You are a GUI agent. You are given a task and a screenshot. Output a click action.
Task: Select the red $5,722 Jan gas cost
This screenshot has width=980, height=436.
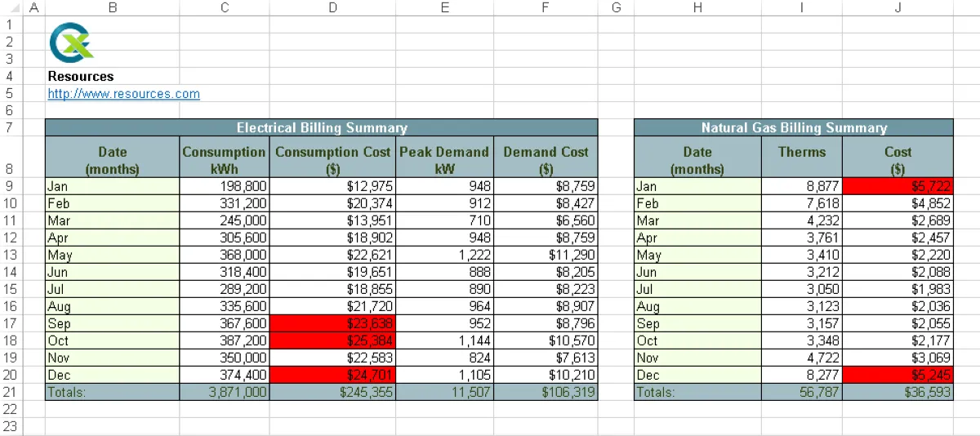(x=898, y=186)
